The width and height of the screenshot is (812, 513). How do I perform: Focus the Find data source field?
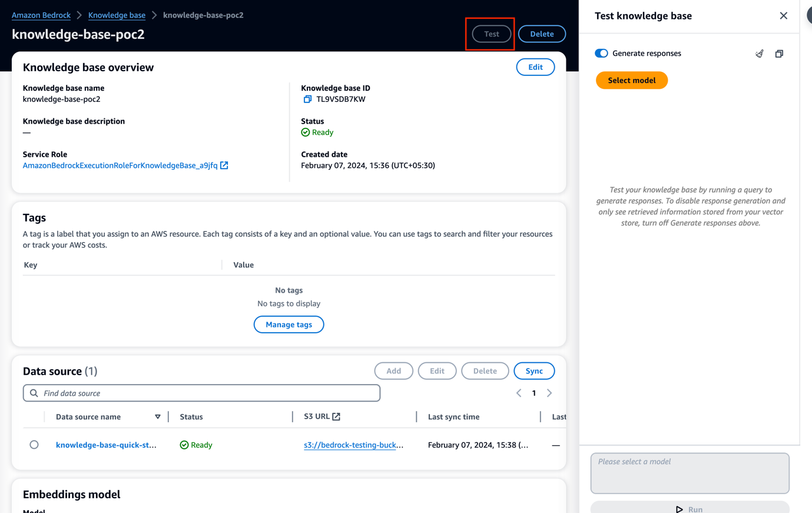(x=201, y=393)
